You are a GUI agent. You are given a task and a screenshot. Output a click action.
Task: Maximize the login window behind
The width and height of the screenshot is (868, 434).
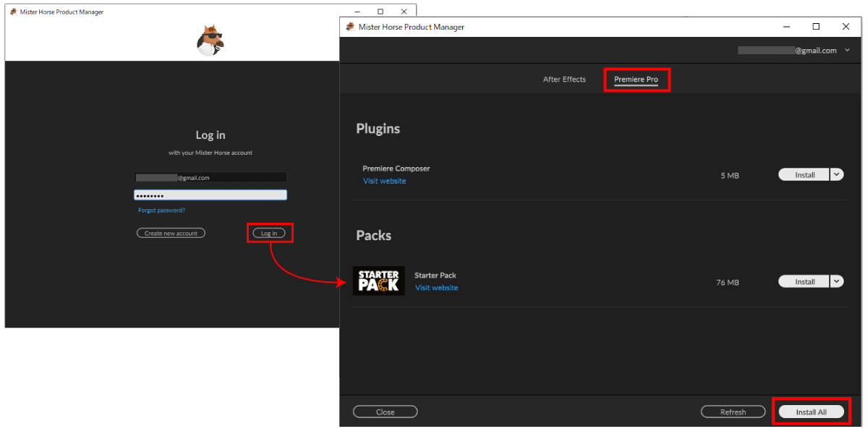coord(380,12)
